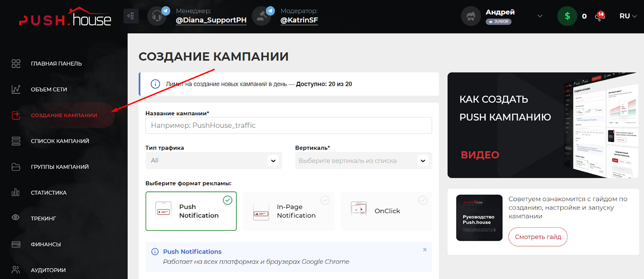Click the user name Андрей

[x=500, y=12]
